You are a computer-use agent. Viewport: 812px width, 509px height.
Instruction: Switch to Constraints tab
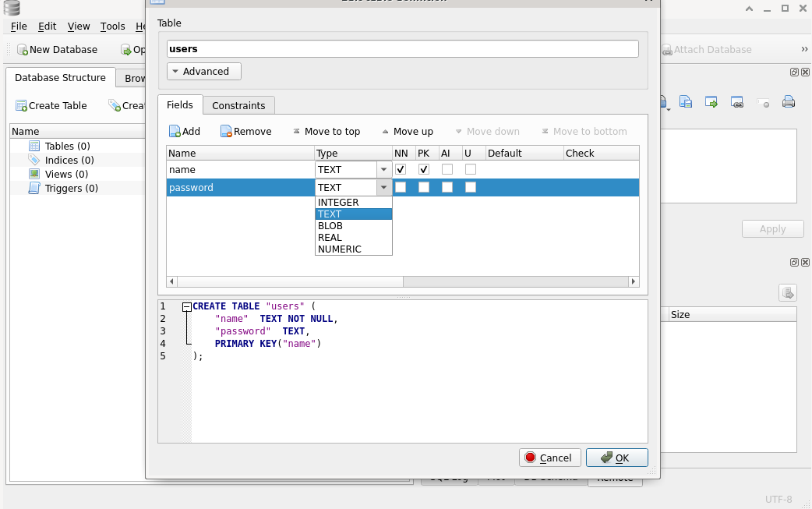[x=238, y=105]
